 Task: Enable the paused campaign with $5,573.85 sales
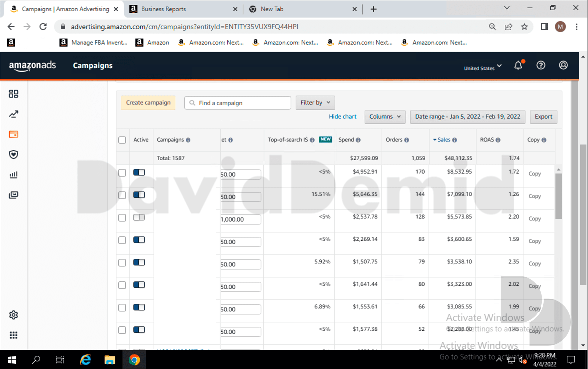[139, 217]
